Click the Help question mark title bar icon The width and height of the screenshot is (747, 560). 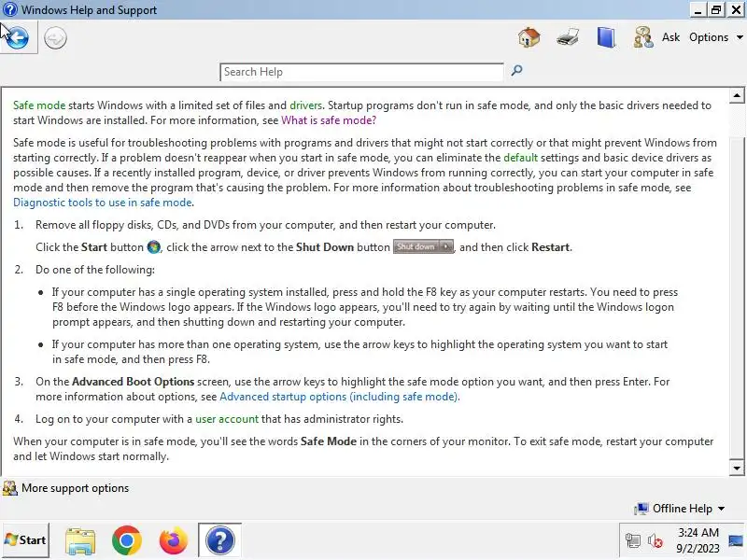[9, 9]
